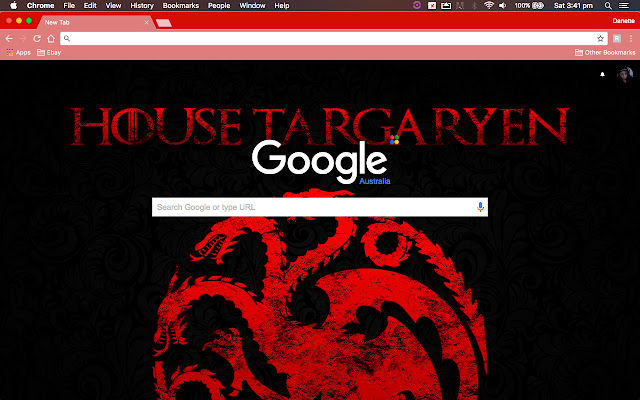Select the New Tab tab
The height and width of the screenshot is (400, 640).
96,22
